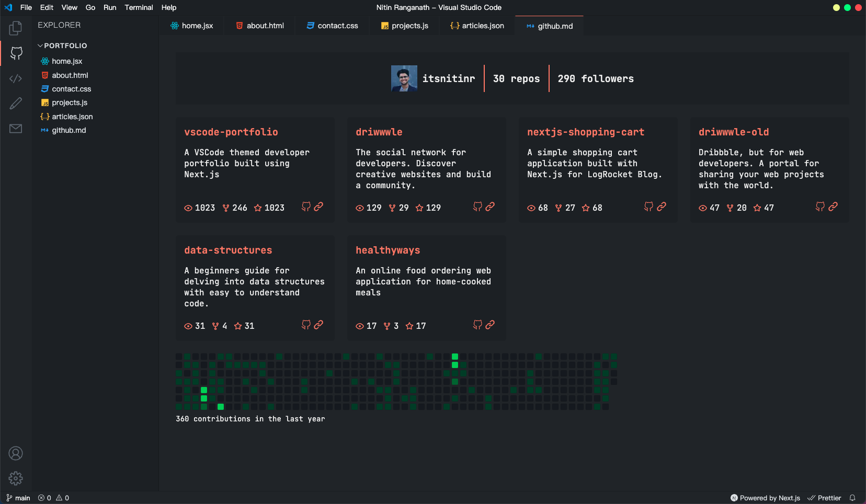Switch to the contact.css tab
The image size is (866, 504).
[332, 26]
